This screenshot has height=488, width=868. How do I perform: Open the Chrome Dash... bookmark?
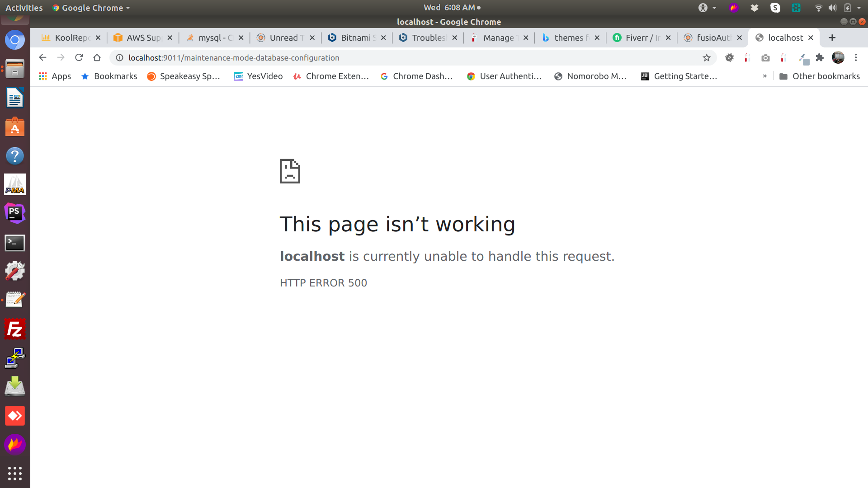pos(416,76)
